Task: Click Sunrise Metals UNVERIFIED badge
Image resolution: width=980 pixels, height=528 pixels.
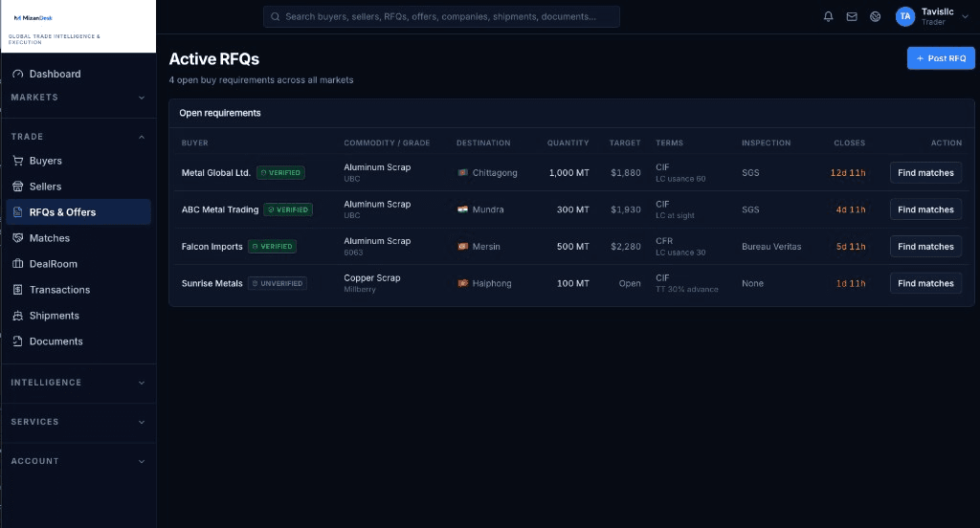Action: 277,283
